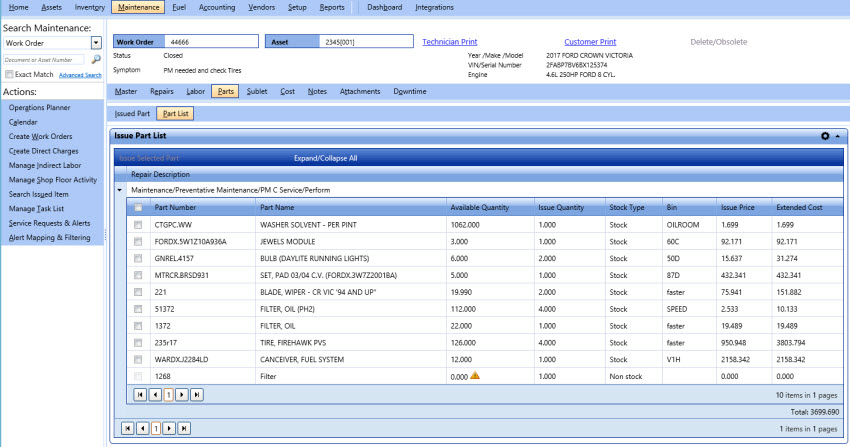850x447 pixels.
Task: Collapse the PM C Service repair group
Action: (x=120, y=190)
